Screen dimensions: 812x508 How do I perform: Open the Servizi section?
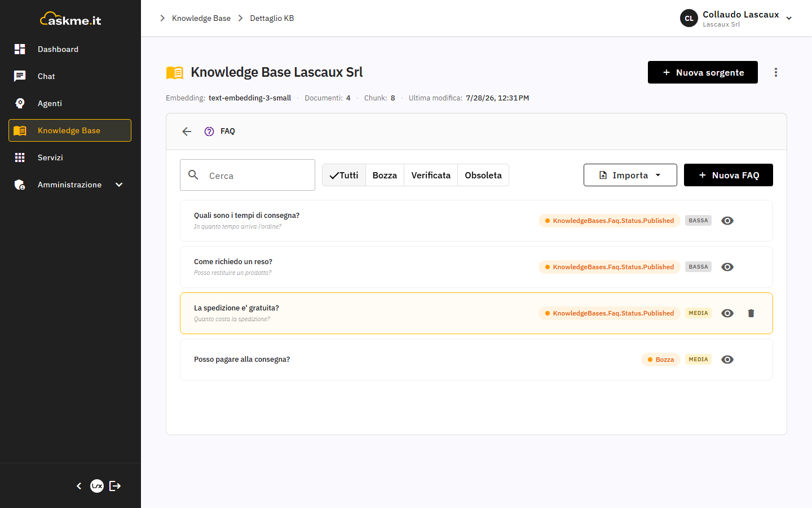[x=70, y=157]
